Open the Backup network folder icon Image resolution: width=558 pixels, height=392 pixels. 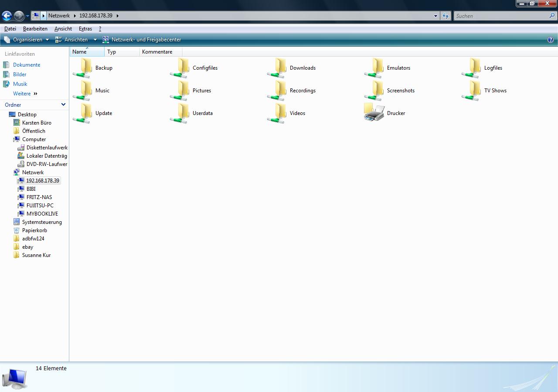pyautogui.click(x=83, y=68)
